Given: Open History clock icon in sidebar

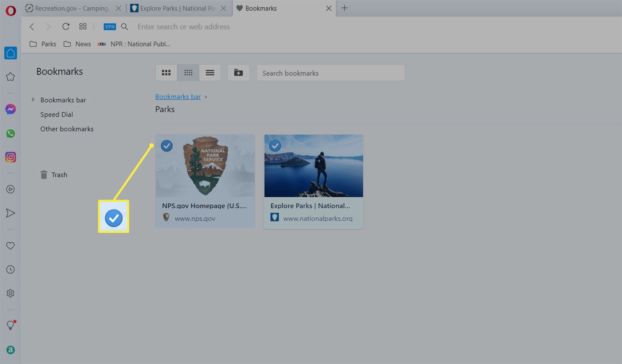Looking at the screenshot, I should point(10,270).
